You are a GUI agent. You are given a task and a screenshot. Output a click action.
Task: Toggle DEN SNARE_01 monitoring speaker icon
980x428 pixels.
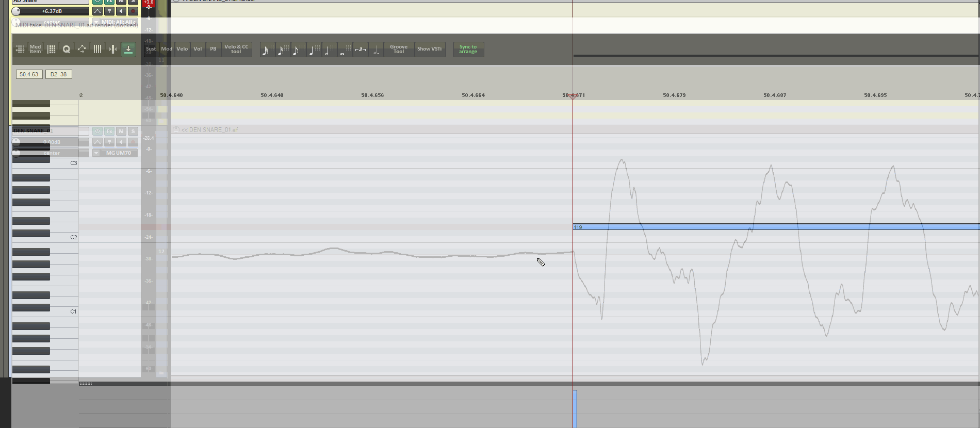pyautogui.click(x=121, y=142)
